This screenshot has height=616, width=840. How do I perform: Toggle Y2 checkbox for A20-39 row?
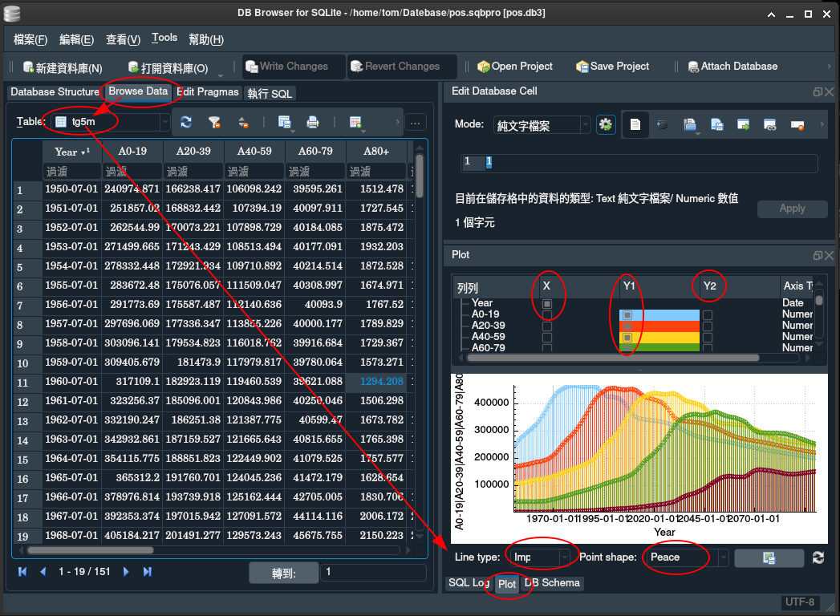[708, 326]
